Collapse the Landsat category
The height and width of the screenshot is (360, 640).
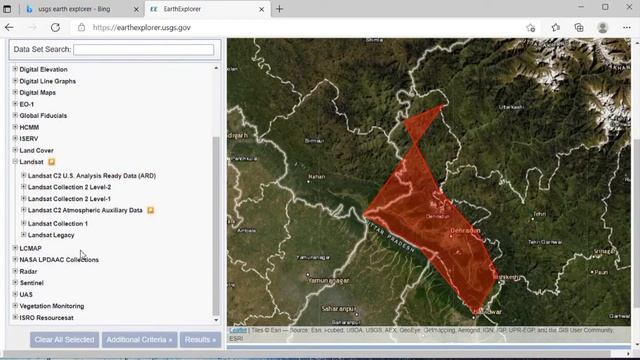click(15, 162)
